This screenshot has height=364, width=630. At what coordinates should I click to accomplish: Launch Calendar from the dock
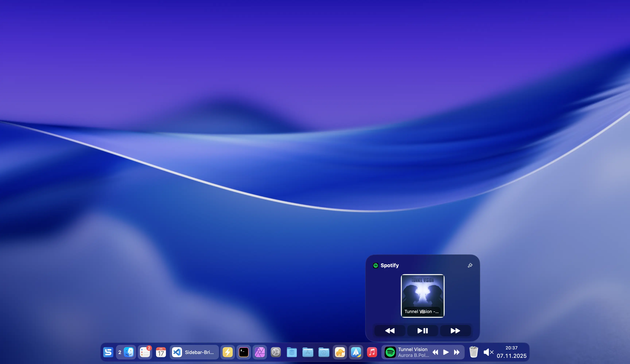(x=161, y=352)
